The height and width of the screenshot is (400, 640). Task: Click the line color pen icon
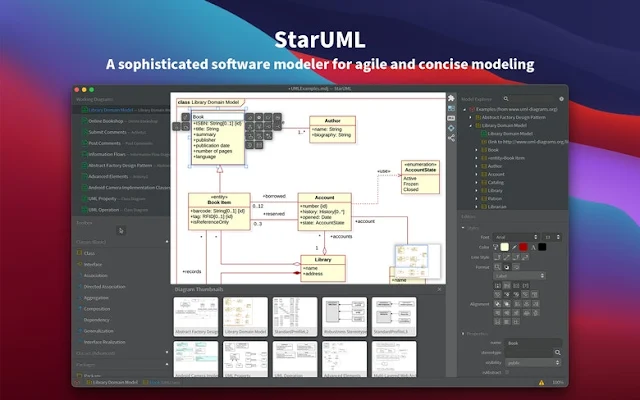(x=514, y=247)
